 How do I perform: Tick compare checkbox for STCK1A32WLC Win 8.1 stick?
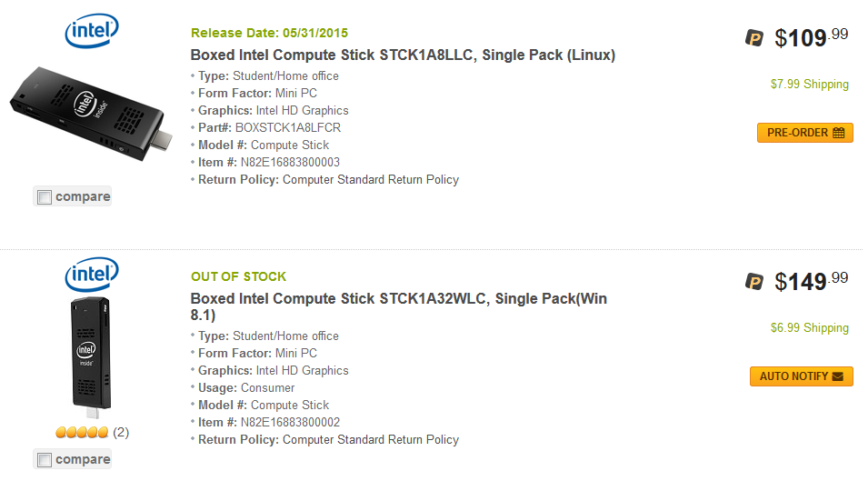pyautogui.click(x=45, y=460)
